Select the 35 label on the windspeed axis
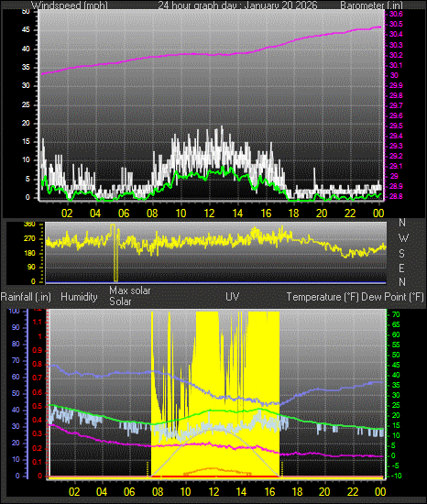Screen dimensions: 427x504 pyautogui.click(x=26, y=67)
